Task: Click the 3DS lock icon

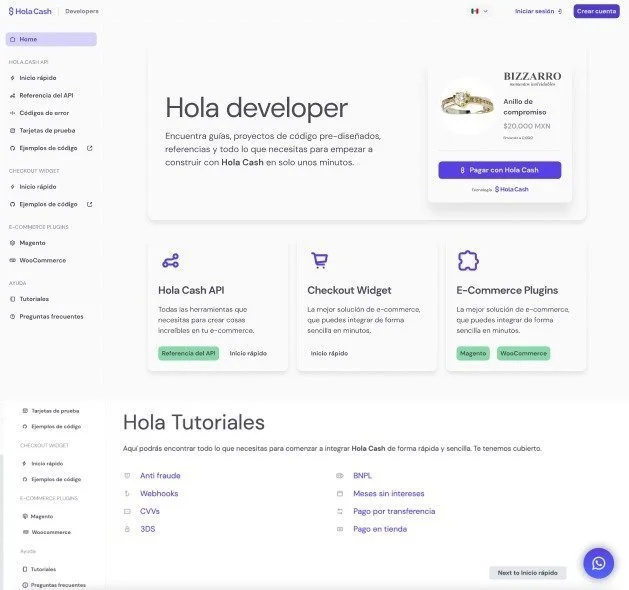Action: point(127,529)
